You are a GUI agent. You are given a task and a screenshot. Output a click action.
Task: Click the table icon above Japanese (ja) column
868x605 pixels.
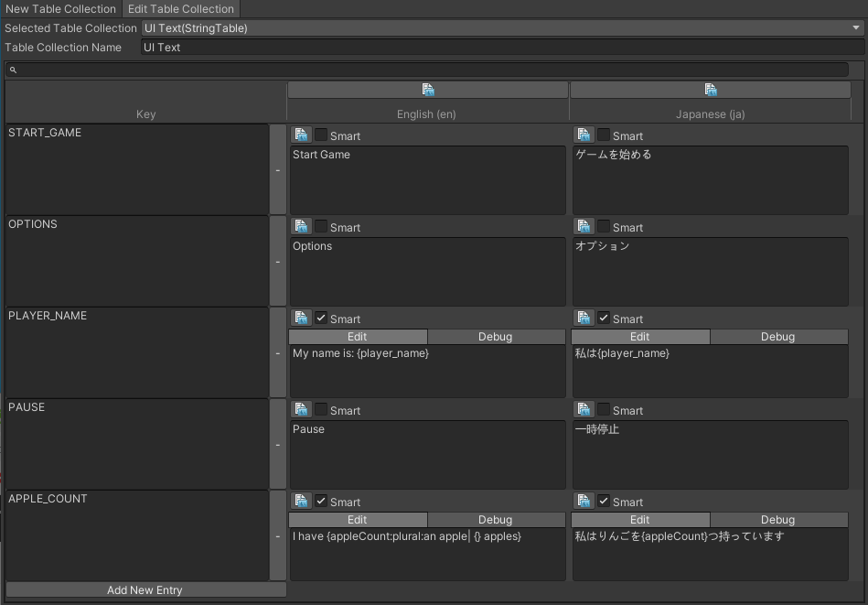711,89
